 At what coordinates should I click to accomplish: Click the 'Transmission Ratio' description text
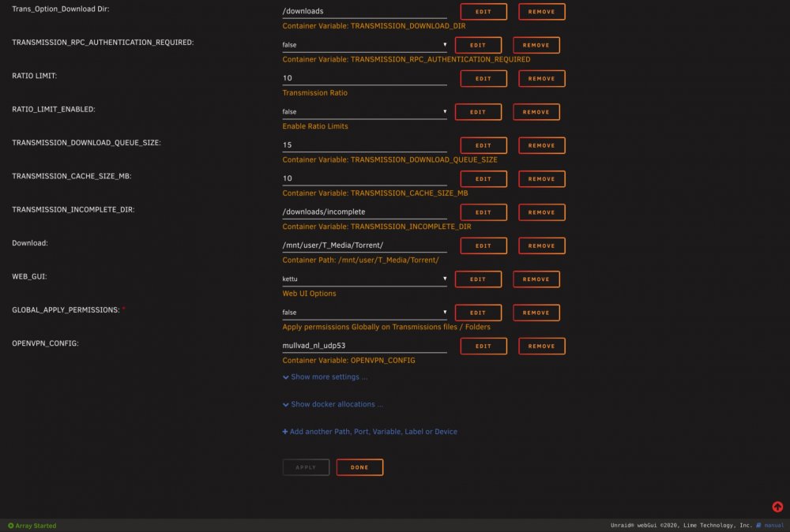[x=315, y=92]
